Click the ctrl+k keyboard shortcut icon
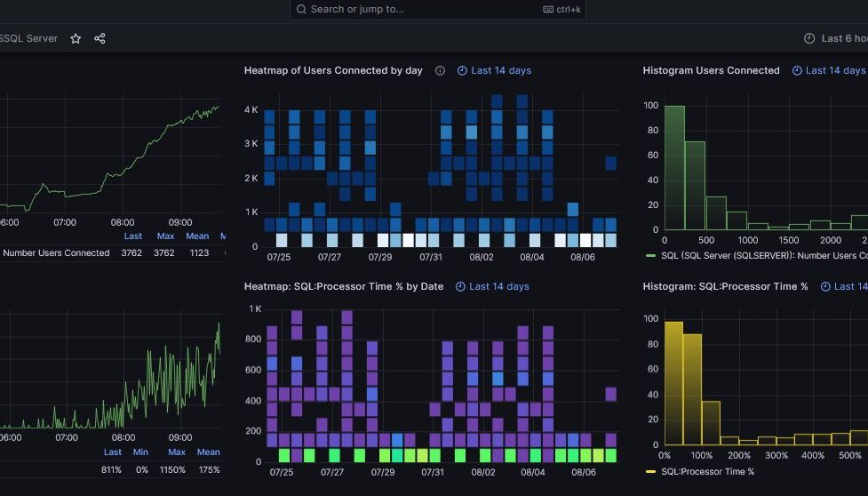868x496 pixels. point(548,9)
